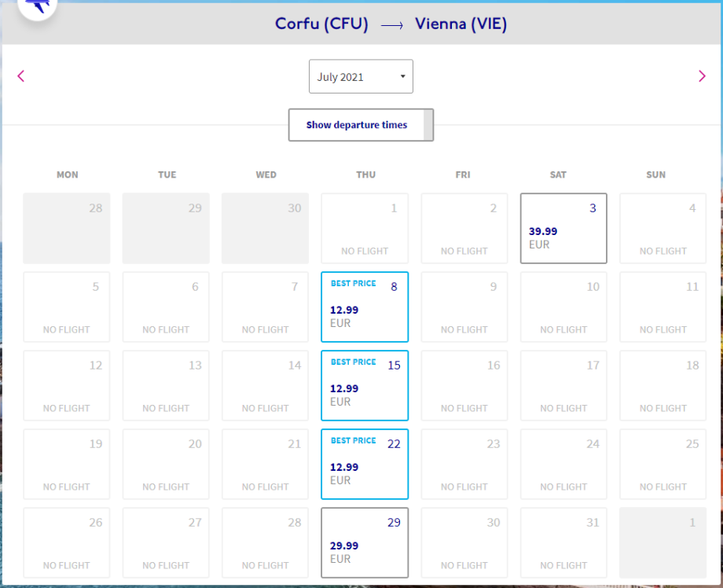
Task: Open the July 2021 month dropdown
Action: click(361, 77)
